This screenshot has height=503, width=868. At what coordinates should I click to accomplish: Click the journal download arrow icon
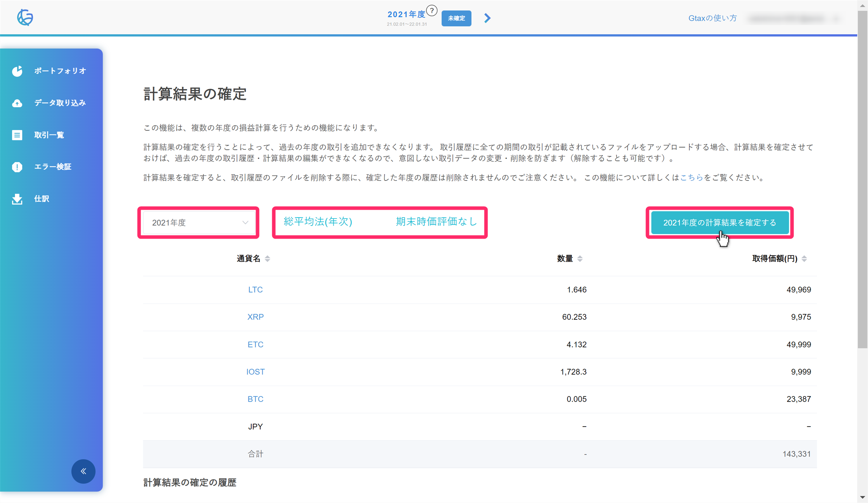tap(17, 199)
